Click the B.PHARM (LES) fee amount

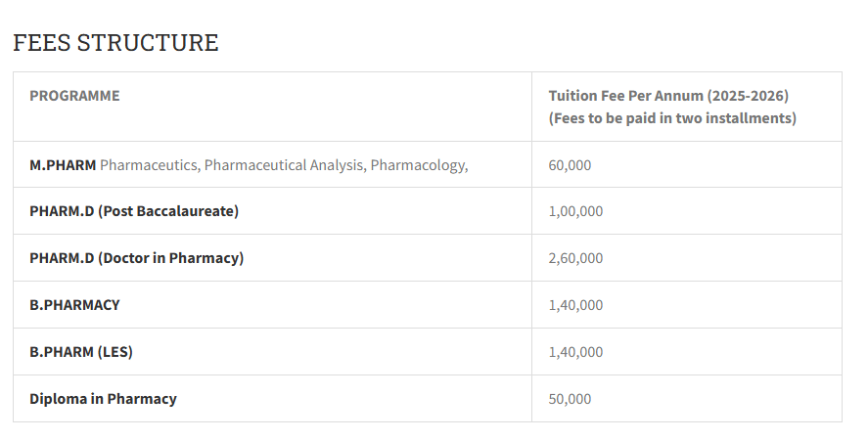pyautogui.click(x=575, y=352)
